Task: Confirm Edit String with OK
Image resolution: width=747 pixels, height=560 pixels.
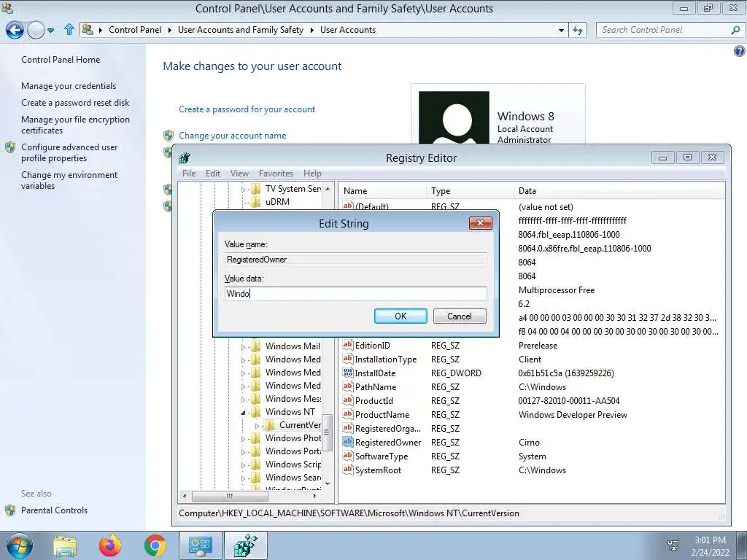Action: point(400,316)
